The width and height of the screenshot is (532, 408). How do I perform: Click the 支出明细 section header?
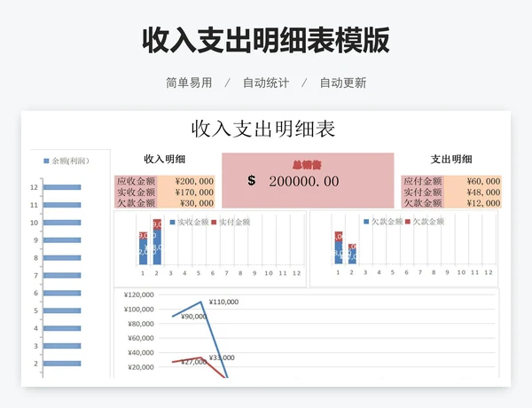[x=451, y=159]
